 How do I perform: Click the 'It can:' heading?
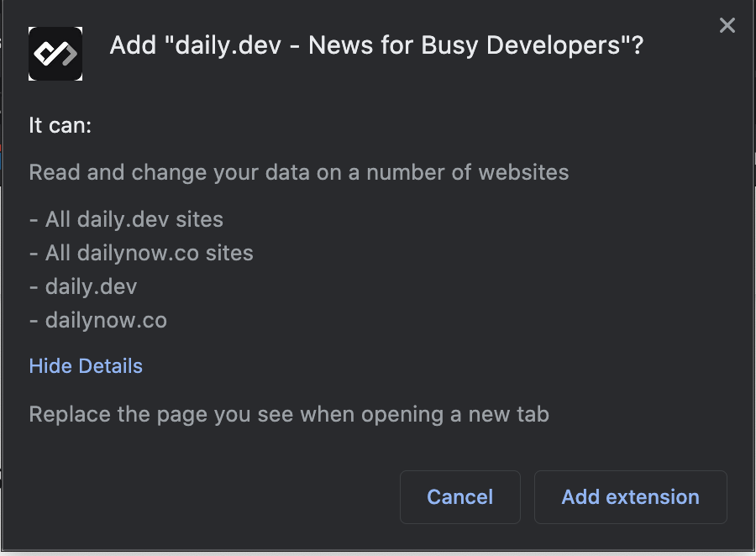pos(57,124)
